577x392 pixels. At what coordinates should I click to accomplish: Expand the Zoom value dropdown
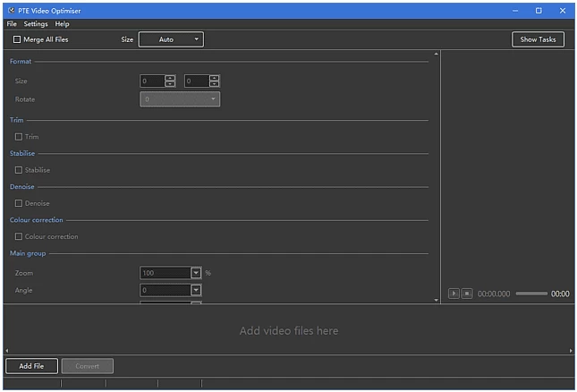click(x=196, y=273)
